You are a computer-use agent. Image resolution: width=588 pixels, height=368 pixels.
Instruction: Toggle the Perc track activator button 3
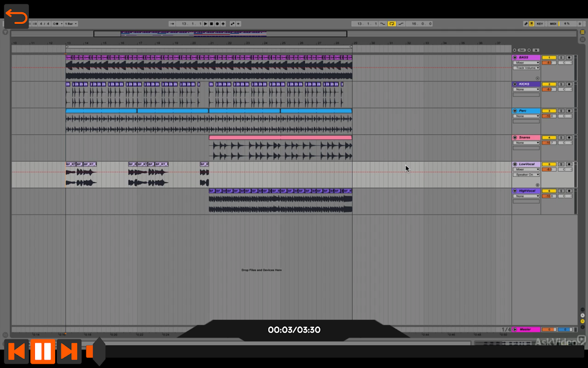[549, 111]
